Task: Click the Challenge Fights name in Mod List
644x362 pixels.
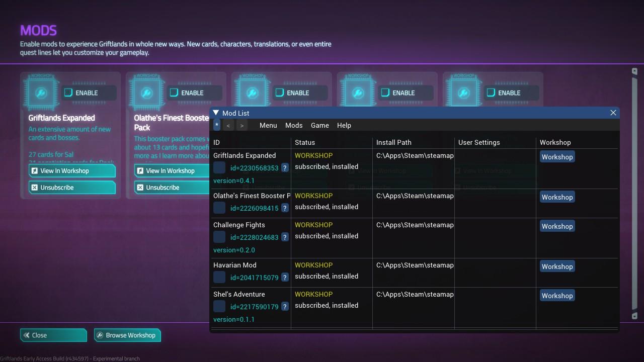Action: 239,225
